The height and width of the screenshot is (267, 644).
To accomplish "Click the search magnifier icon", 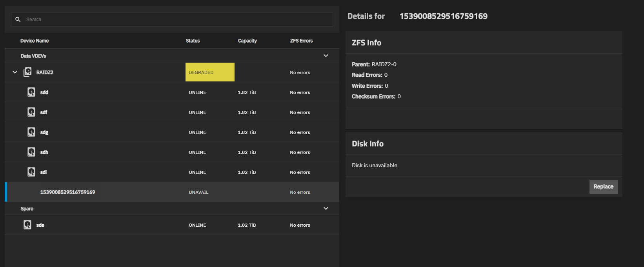I will coord(18,20).
